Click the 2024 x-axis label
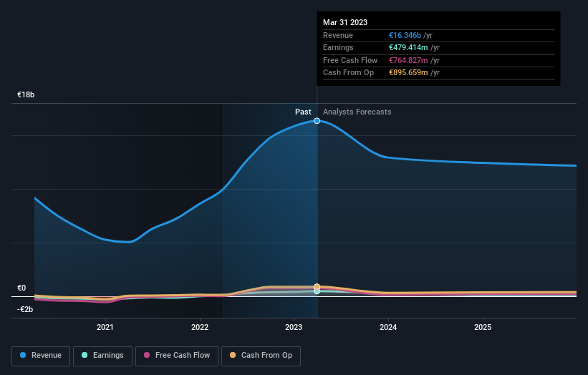Screen dimensions: 588x375 388,327
